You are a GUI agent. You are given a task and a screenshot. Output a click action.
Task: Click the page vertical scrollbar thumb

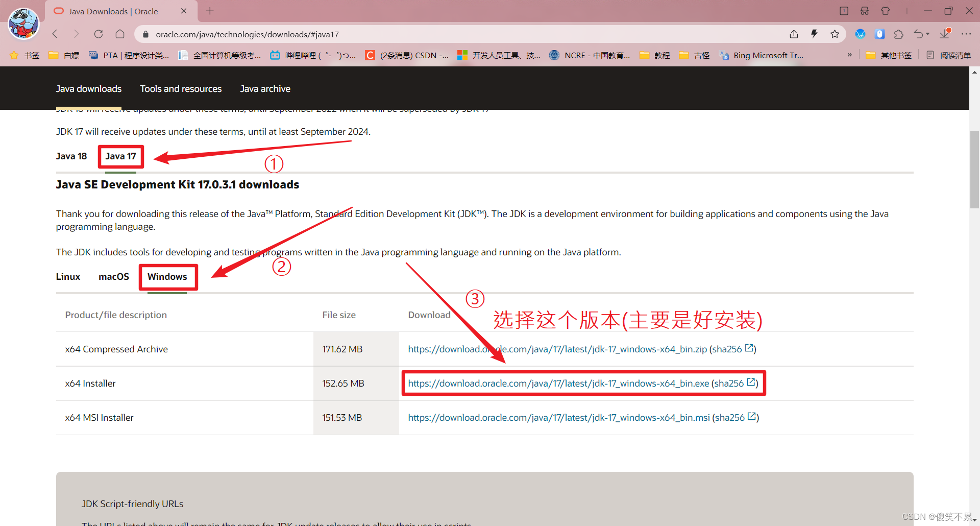click(974, 170)
